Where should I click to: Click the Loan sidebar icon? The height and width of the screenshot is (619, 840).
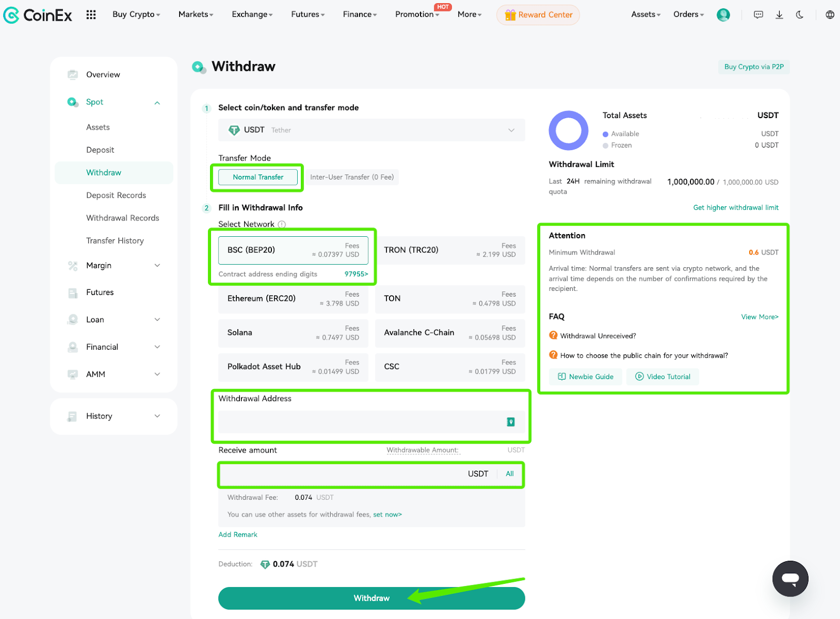(x=72, y=320)
